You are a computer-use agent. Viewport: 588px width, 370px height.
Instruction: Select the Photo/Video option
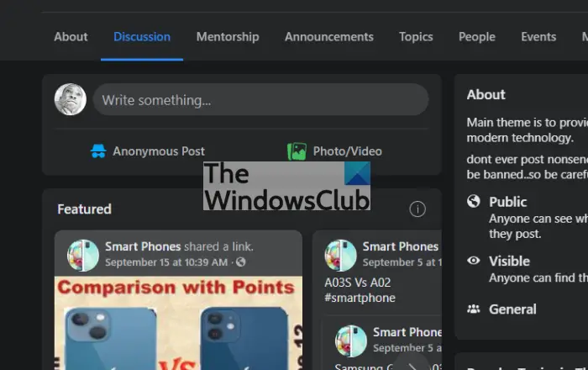[x=334, y=151]
